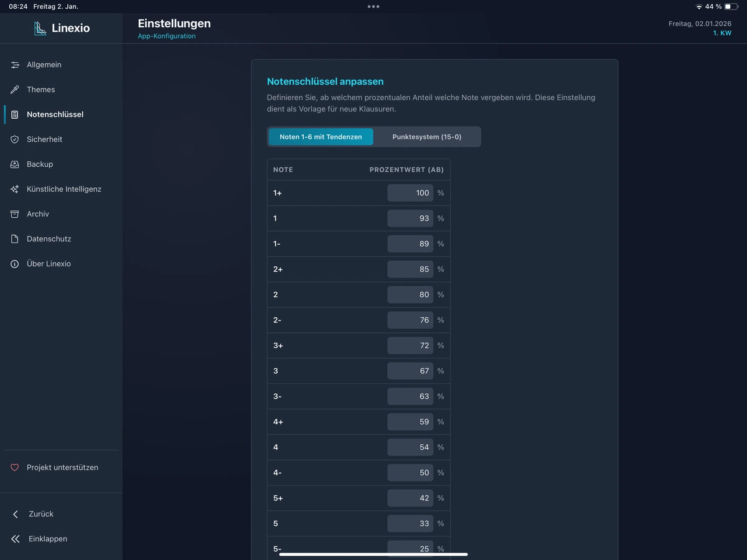Click the App-Konfiguration link under Einstellungen

point(167,36)
